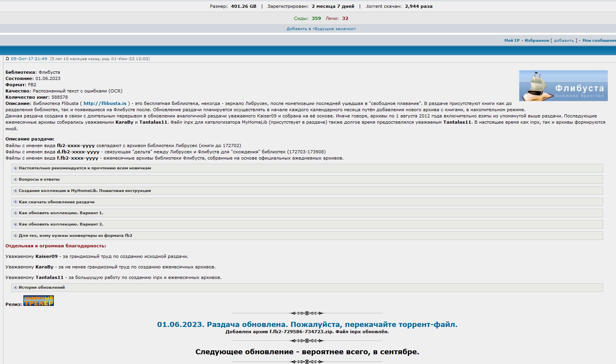Image resolution: width=616 pixels, height=364 pixels.
Task: Open the fb2 converters spoiler 'Для тех, кому нужны конвертеры'
Action: pyautogui.click(x=307, y=236)
